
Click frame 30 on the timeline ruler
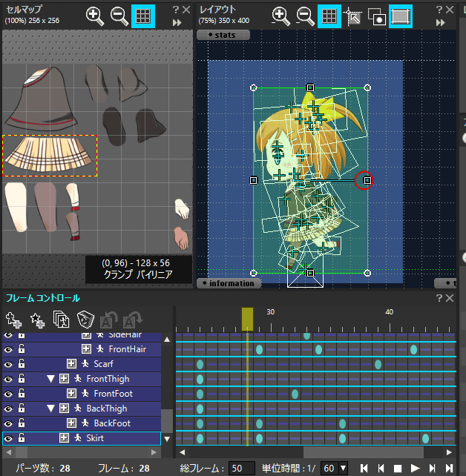click(271, 312)
